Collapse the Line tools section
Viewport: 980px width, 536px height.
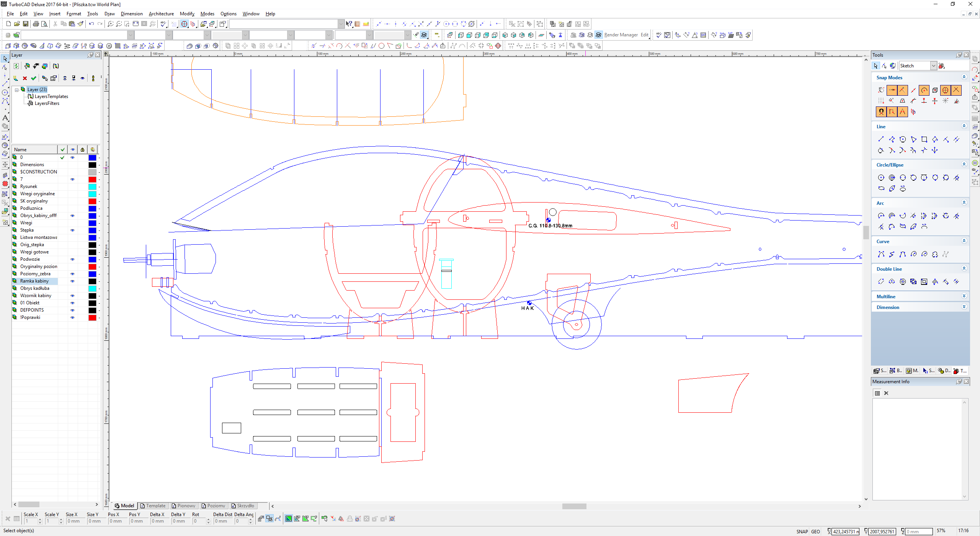tap(964, 126)
